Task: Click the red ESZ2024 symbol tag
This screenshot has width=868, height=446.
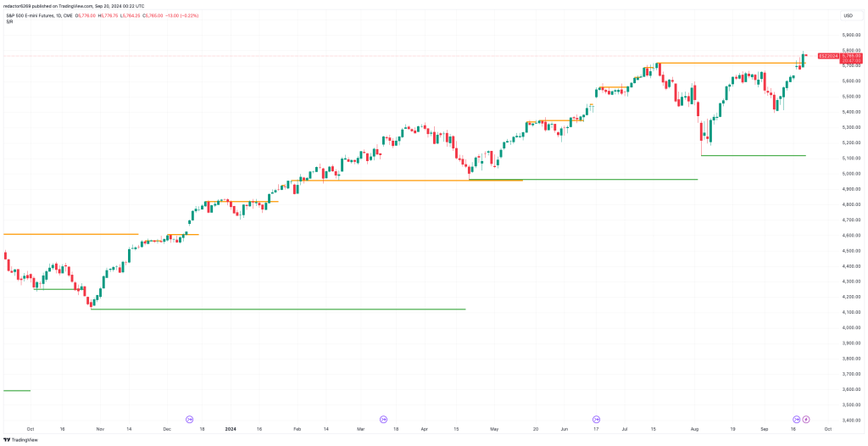Action: pyautogui.click(x=828, y=56)
